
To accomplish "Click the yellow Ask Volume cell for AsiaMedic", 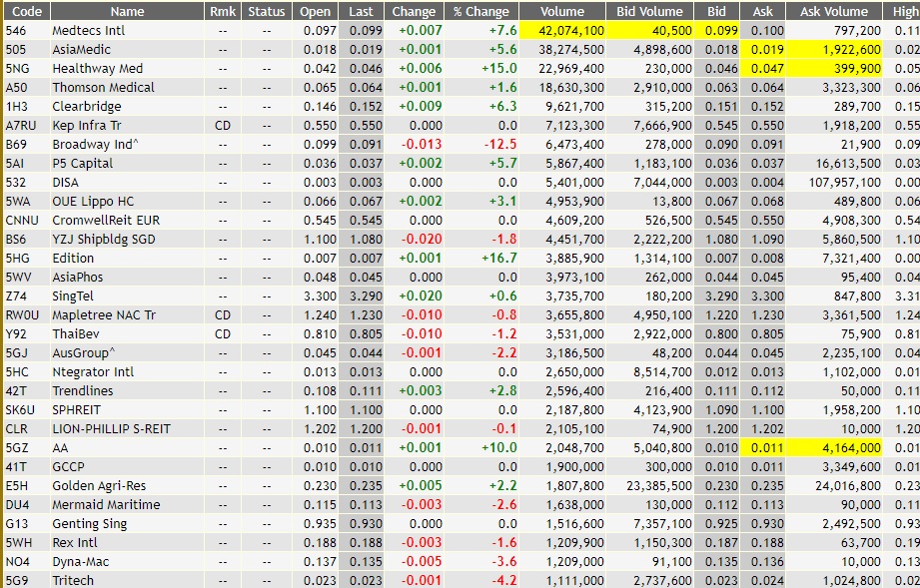I will coord(835,50).
